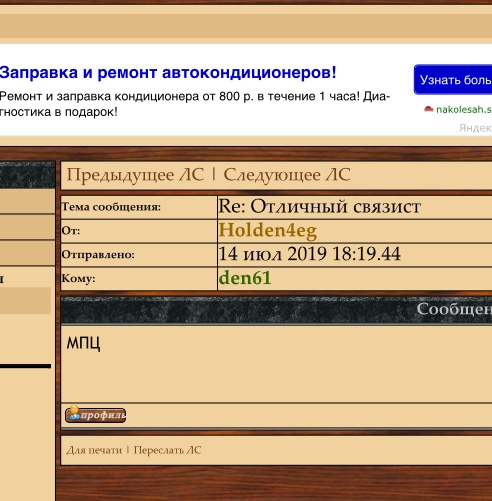Image resolution: width=492 pixels, height=501 pixels.
Task: Click the message body text МПЦ
Action: click(x=83, y=343)
